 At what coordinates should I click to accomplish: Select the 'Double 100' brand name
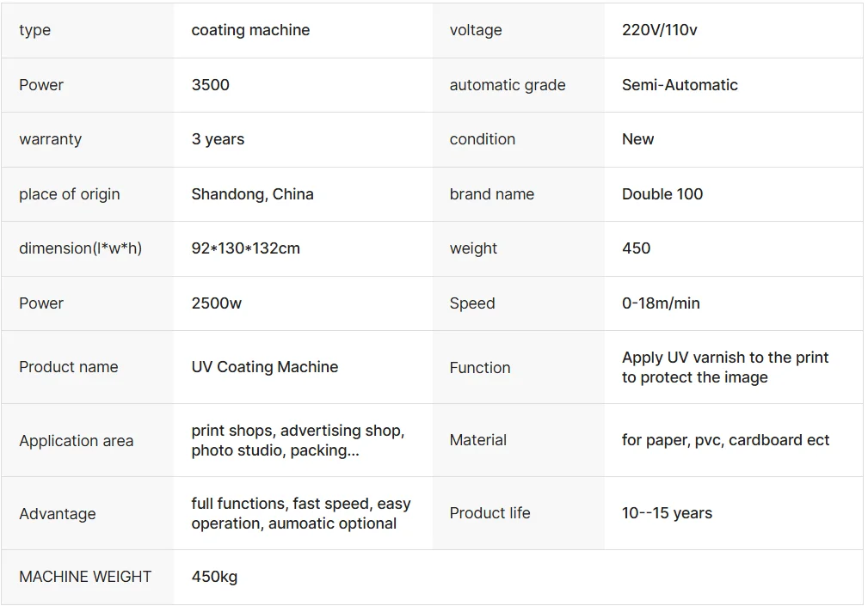662,194
